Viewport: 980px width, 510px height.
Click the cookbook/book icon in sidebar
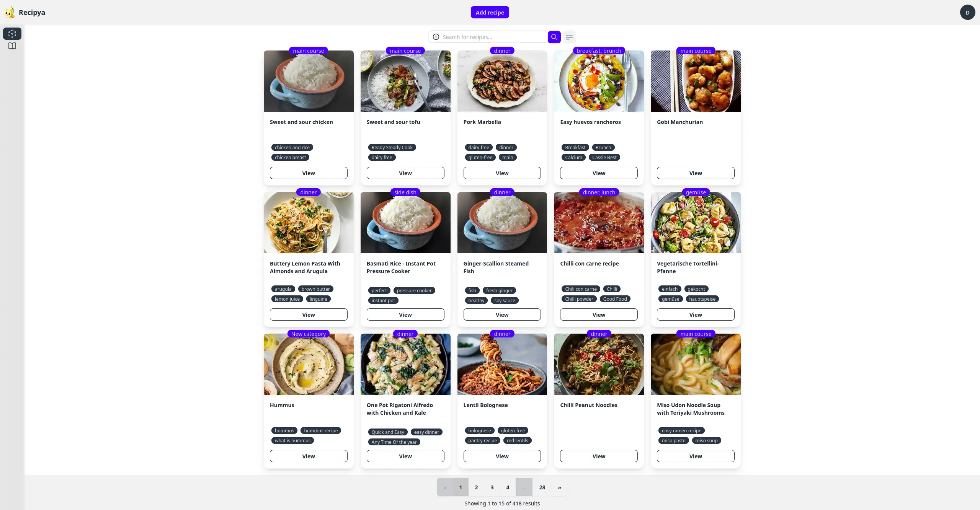click(x=11, y=46)
